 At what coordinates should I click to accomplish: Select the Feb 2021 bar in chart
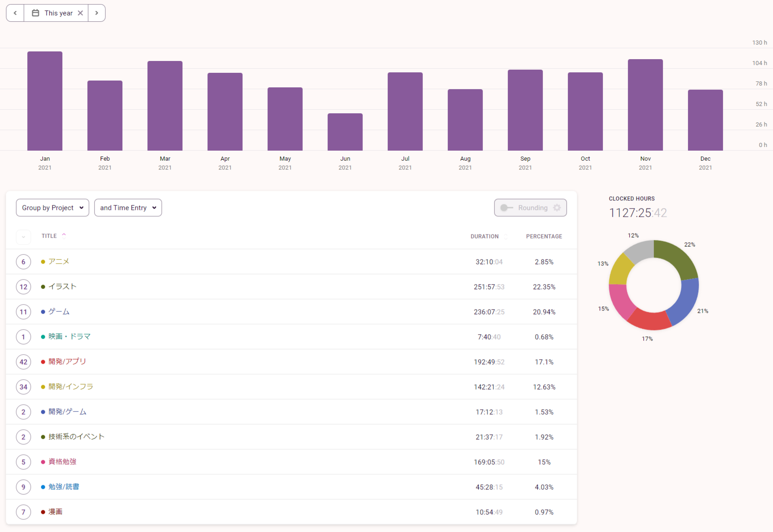click(x=105, y=116)
